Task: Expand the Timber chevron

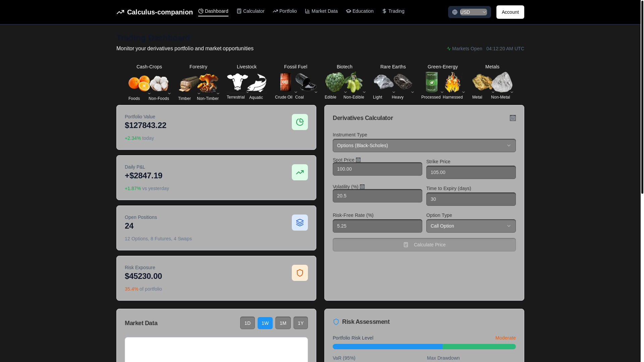Action: [199, 94]
